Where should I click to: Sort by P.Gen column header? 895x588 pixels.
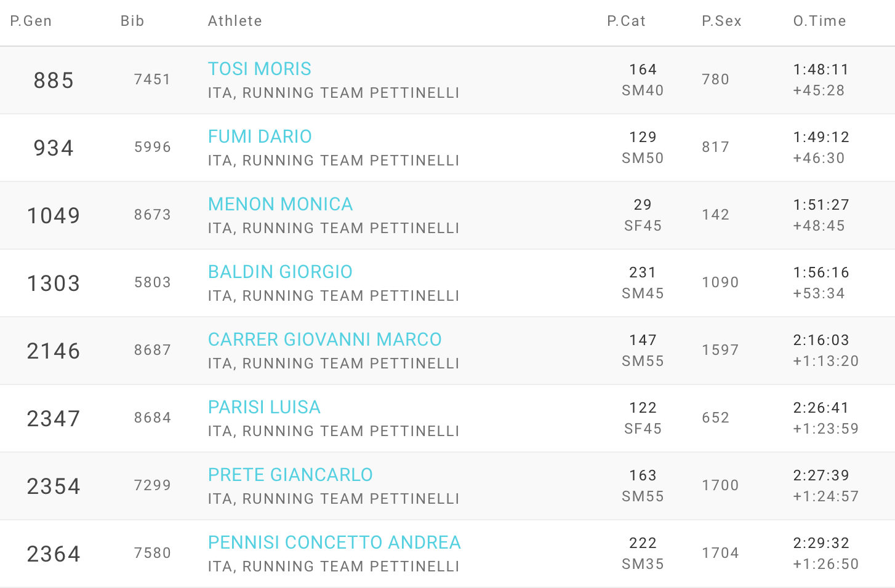(x=31, y=21)
